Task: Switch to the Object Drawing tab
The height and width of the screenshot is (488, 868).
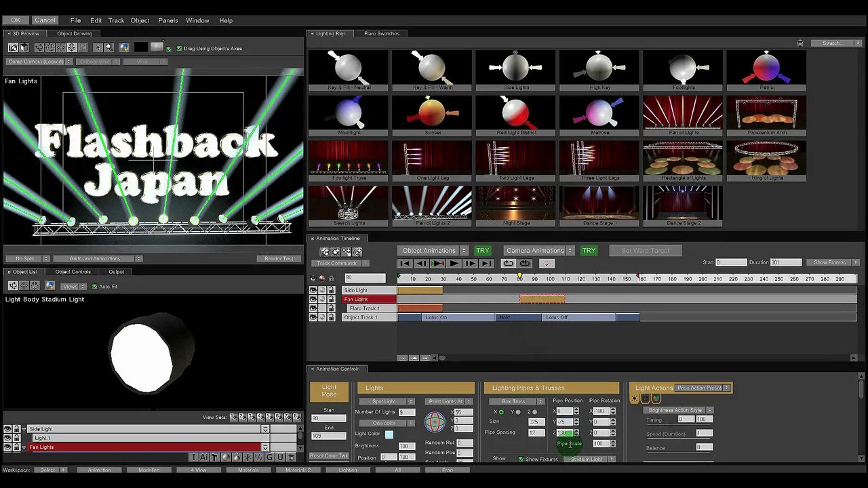Action: point(74,33)
